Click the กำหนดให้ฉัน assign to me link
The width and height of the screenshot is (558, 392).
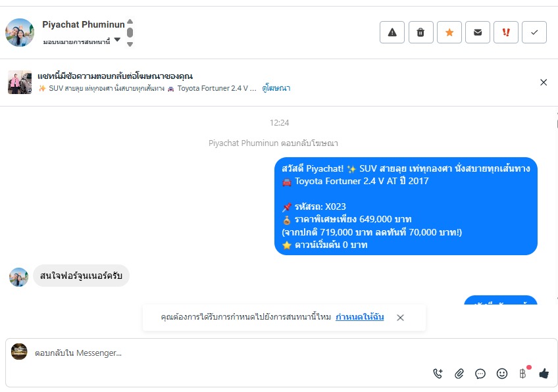[359, 316]
